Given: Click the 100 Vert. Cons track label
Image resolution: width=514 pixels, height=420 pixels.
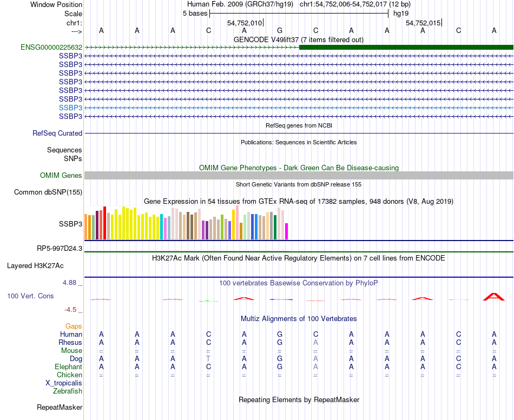Looking at the screenshot, I should 30,296.
